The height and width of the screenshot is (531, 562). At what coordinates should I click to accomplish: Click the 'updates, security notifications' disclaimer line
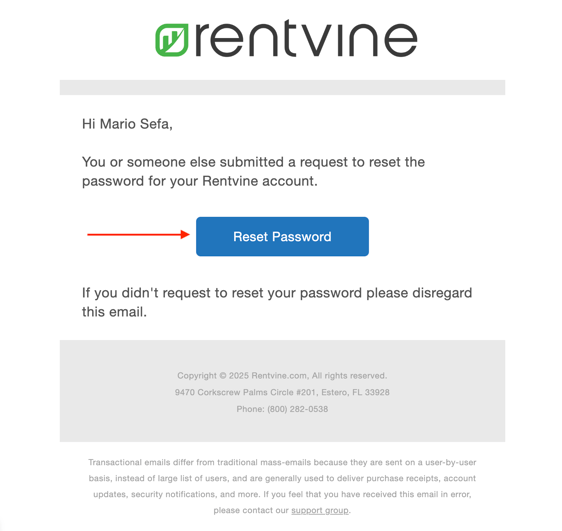pos(282,494)
